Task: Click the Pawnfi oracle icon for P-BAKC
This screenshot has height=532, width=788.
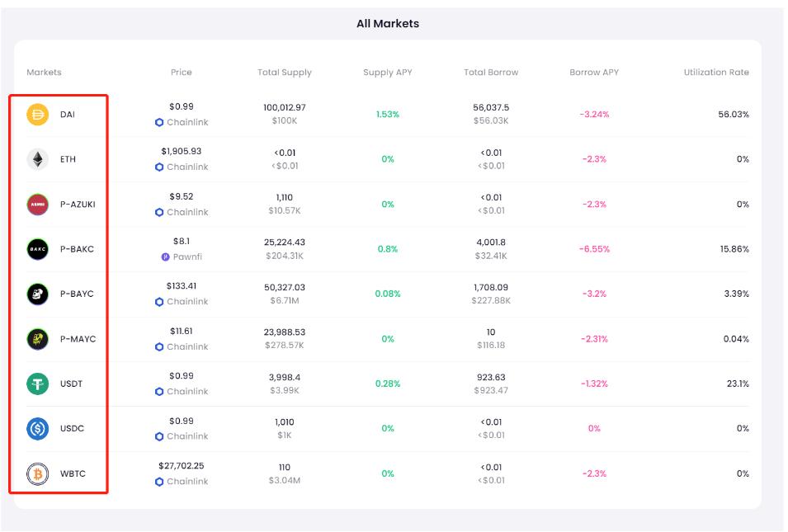Action: tap(165, 257)
